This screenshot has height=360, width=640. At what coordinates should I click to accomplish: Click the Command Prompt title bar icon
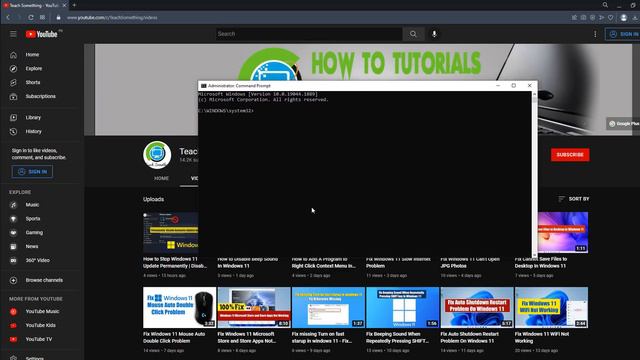click(203, 86)
